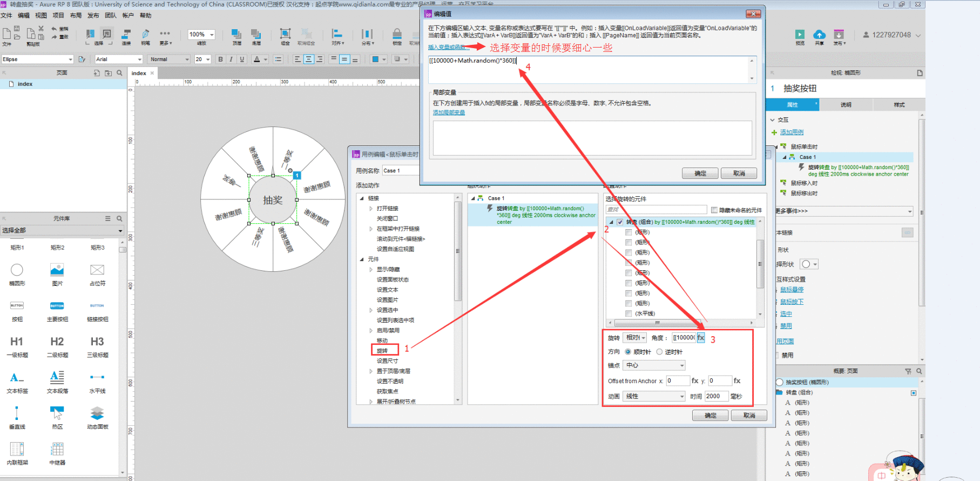
Task: Open the fill color swatch
Action: (376, 59)
